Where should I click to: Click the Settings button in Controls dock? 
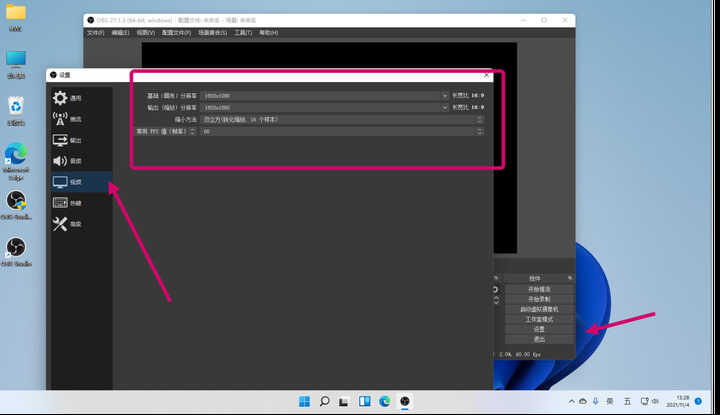click(x=539, y=329)
